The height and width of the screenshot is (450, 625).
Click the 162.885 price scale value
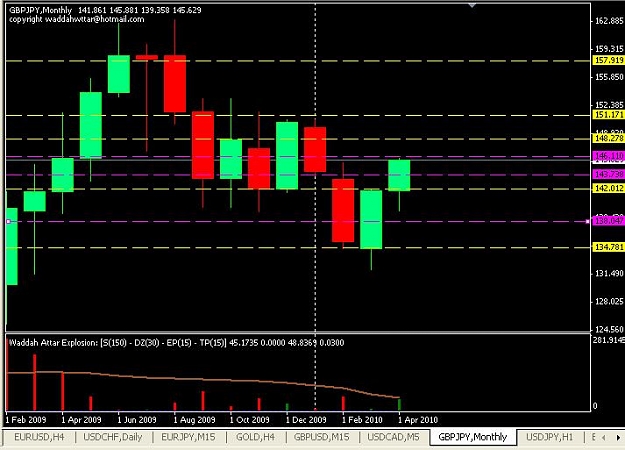pos(609,21)
